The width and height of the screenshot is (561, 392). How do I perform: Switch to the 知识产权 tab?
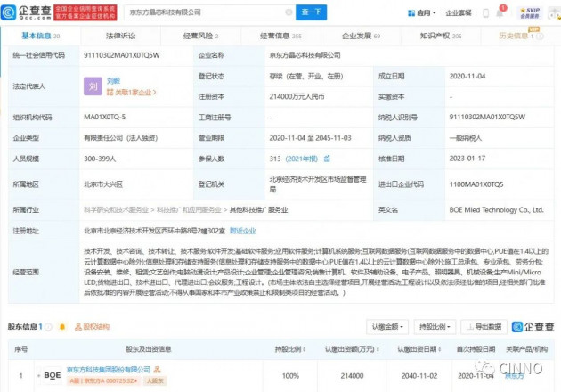point(441,36)
